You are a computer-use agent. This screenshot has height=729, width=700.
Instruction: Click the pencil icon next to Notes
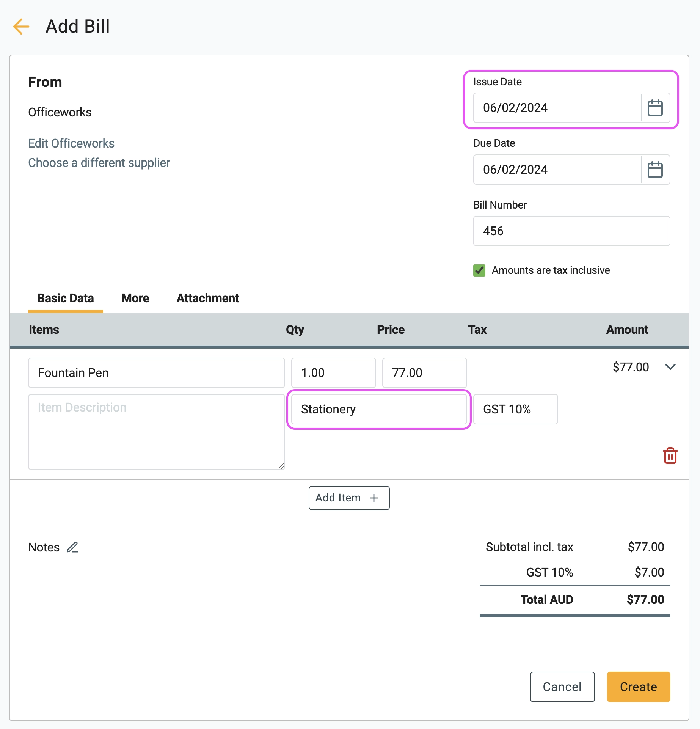[x=72, y=547]
